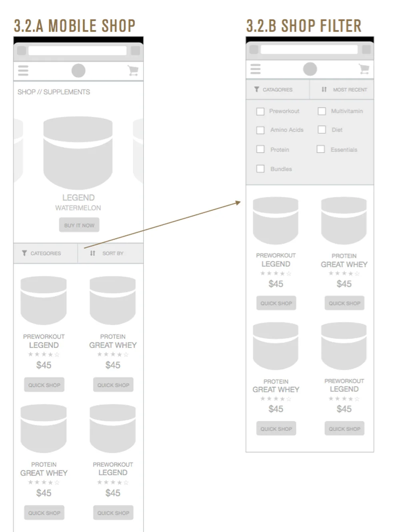The image size is (400, 532).
Task: Show previous carousel item on left edge
Action: tap(18, 150)
